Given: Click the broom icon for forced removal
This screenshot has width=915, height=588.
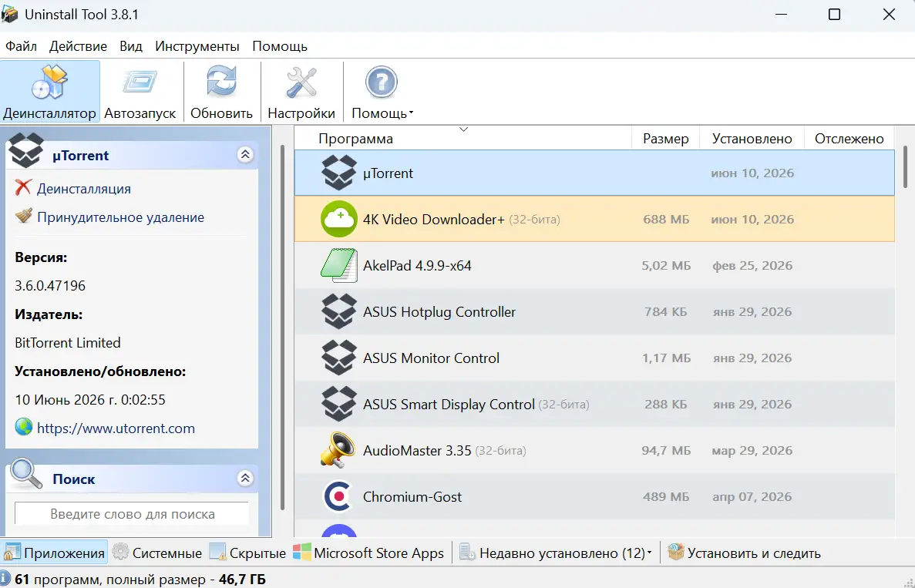Looking at the screenshot, I should pos(23,217).
